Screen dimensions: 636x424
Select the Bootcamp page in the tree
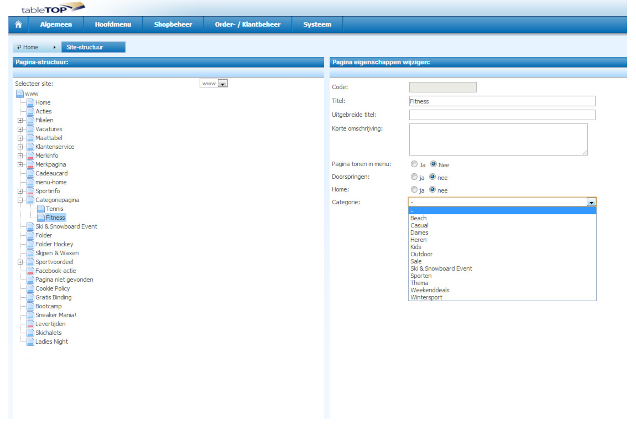pyautogui.click(x=49, y=306)
